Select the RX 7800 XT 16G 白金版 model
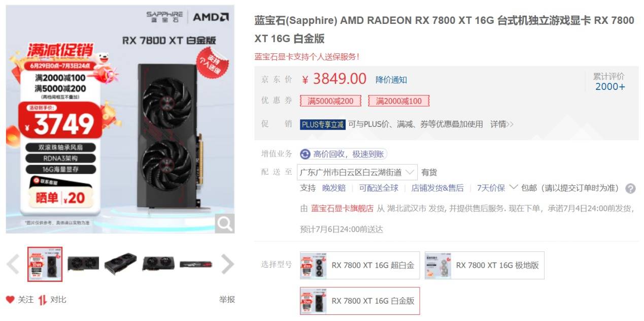This screenshot has height=321, width=644. [360, 301]
